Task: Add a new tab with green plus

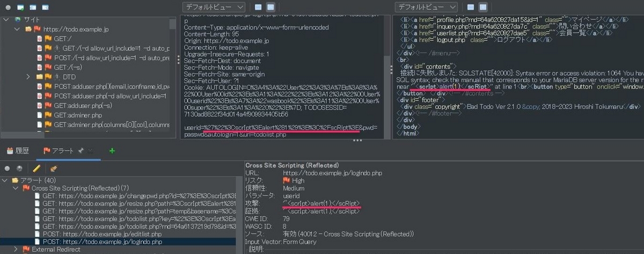Action: coord(112,151)
